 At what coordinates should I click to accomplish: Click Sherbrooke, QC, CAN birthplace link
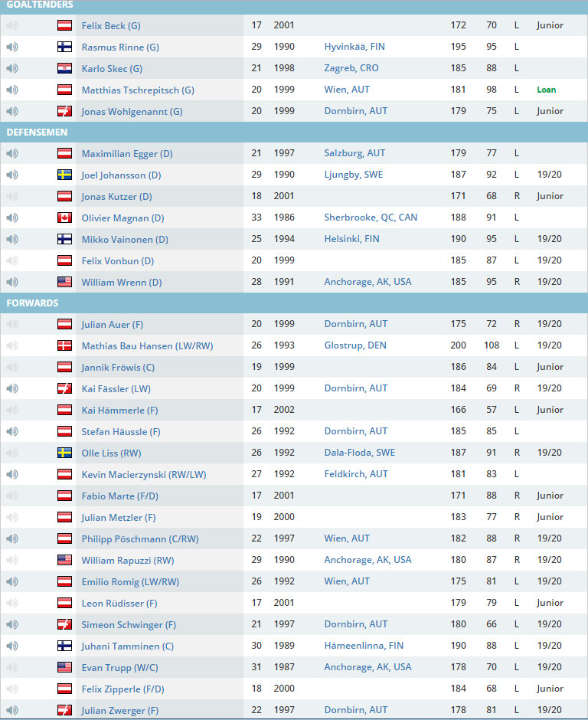[371, 218]
